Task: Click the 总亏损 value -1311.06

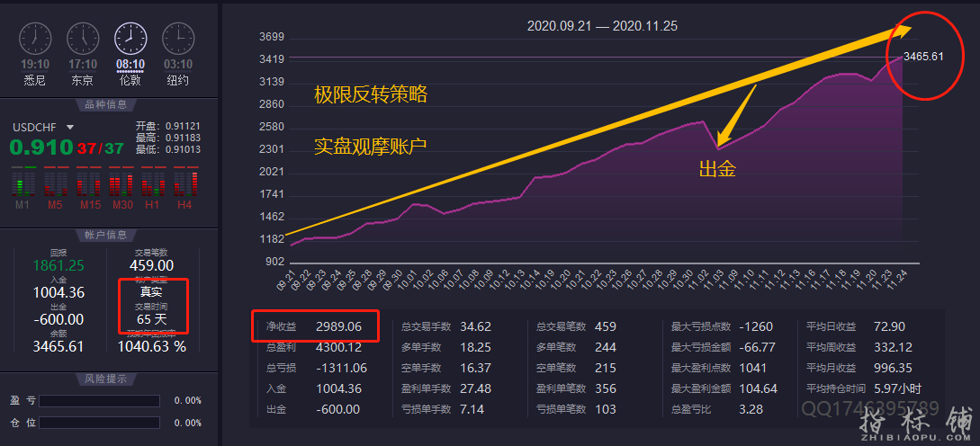Action: 342,367
